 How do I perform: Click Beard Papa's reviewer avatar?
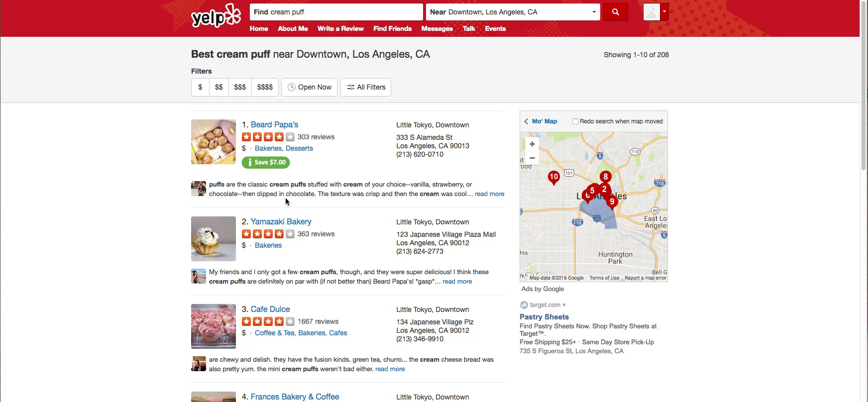click(x=199, y=189)
